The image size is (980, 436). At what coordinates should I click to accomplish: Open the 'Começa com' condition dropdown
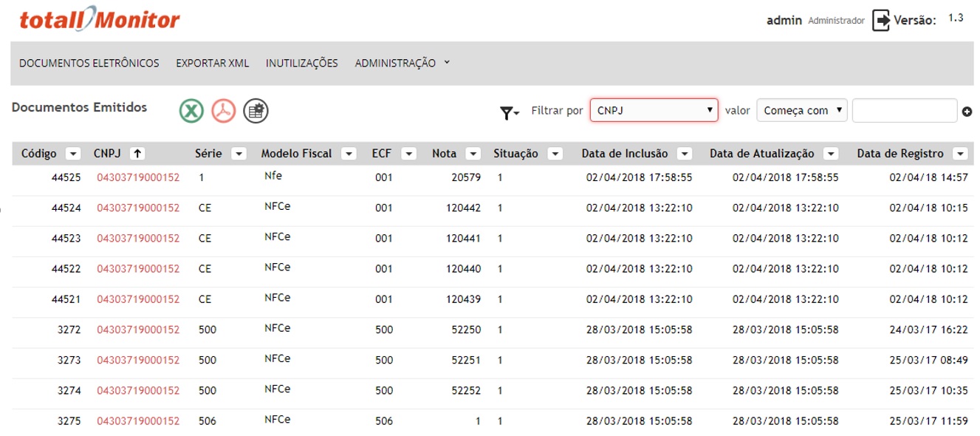[x=801, y=111]
